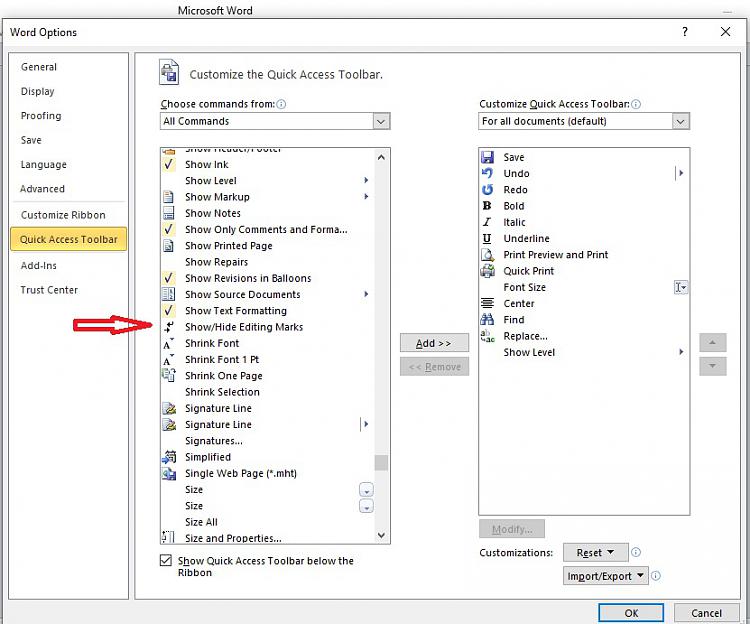Select the Show Markup document icon
Viewport: 750px width, 624px height.
(x=168, y=197)
